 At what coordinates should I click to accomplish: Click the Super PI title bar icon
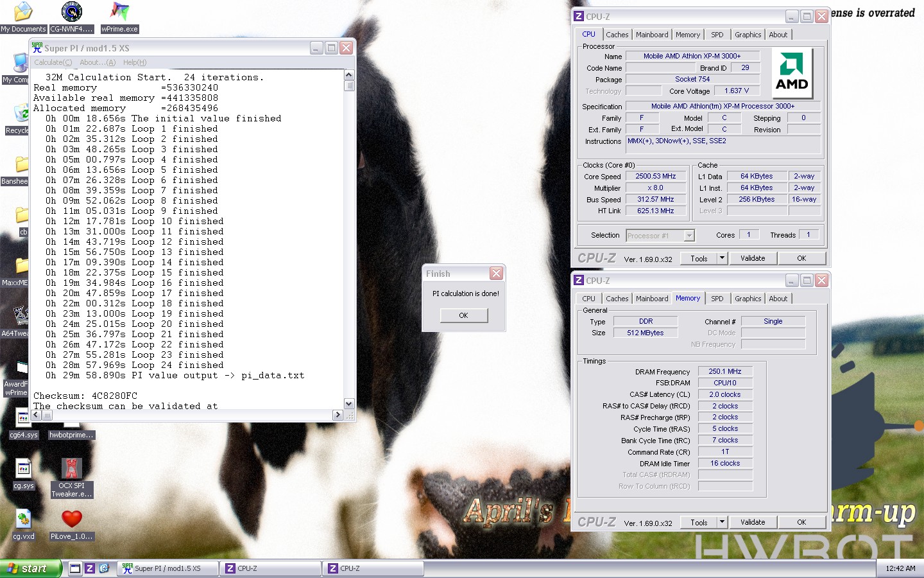[37, 48]
